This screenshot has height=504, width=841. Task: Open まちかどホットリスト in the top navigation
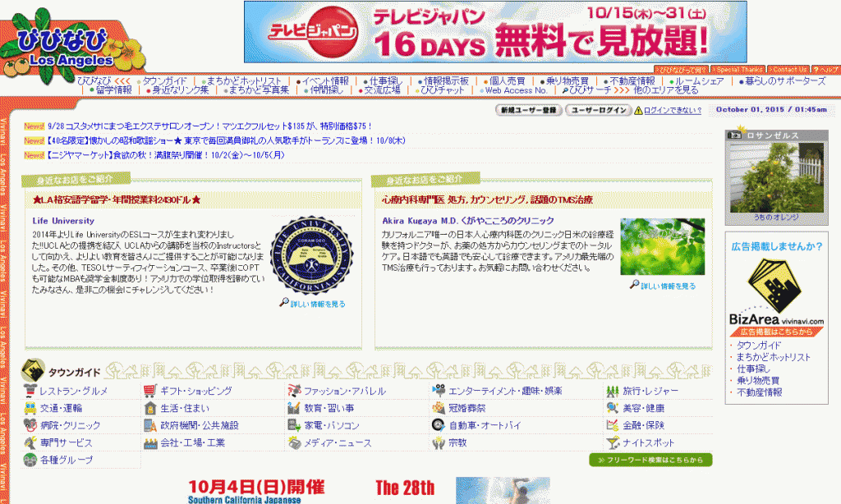click(x=244, y=81)
